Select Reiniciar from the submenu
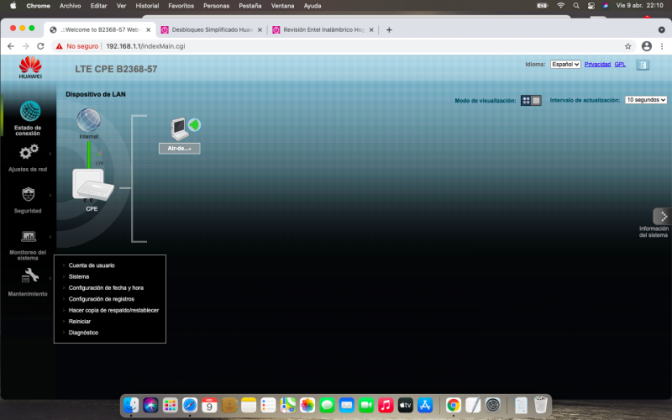Image resolution: width=672 pixels, height=420 pixels. (x=80, y=321)
